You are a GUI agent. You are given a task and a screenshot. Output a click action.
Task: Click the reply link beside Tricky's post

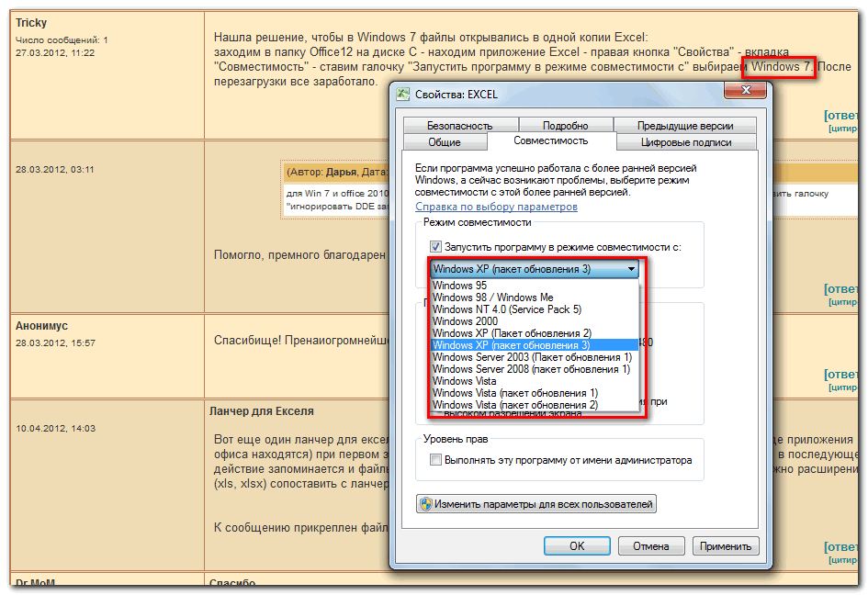tap(840, 115)
